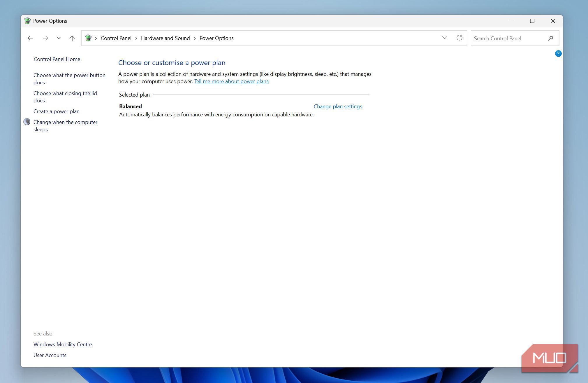Viewport: 588px width, 383px height.
Task: Click the sleep moon icon in sidebar
Action: [27, 122]
